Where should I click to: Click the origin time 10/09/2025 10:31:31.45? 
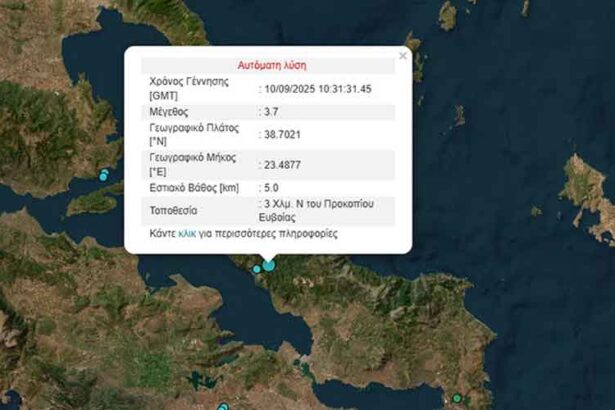click(318, 88)
